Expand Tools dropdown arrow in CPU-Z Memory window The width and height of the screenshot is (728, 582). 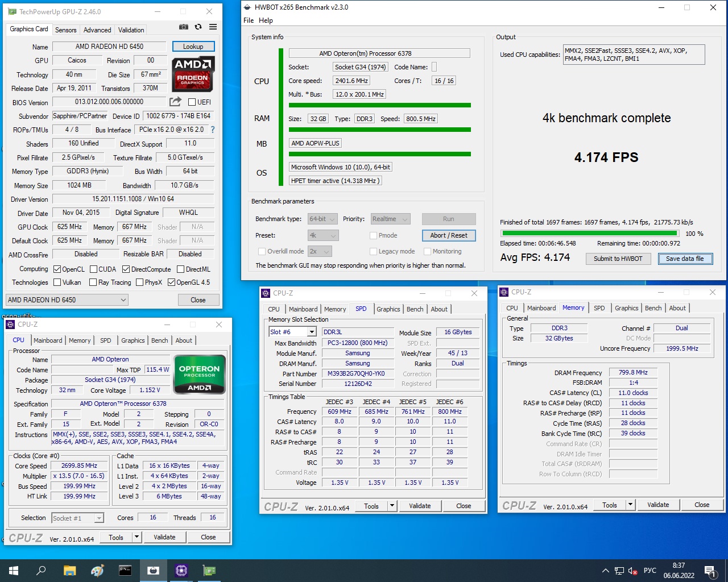[x=630, y=505]
